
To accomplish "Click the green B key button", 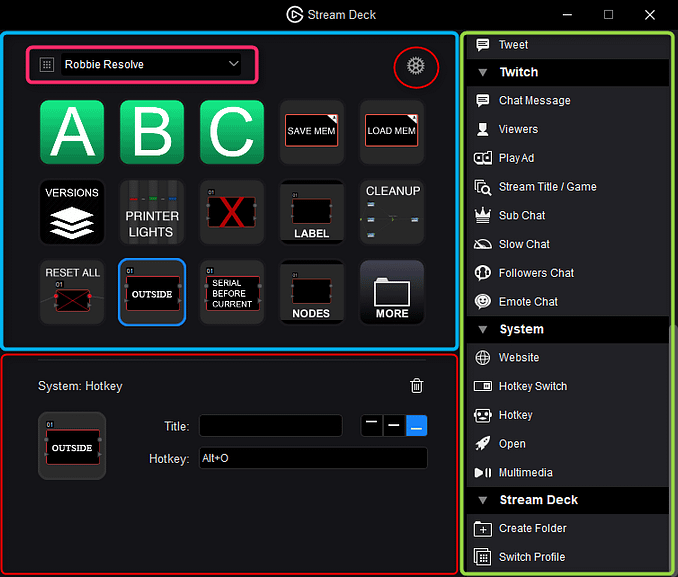I will pos(152,132).
